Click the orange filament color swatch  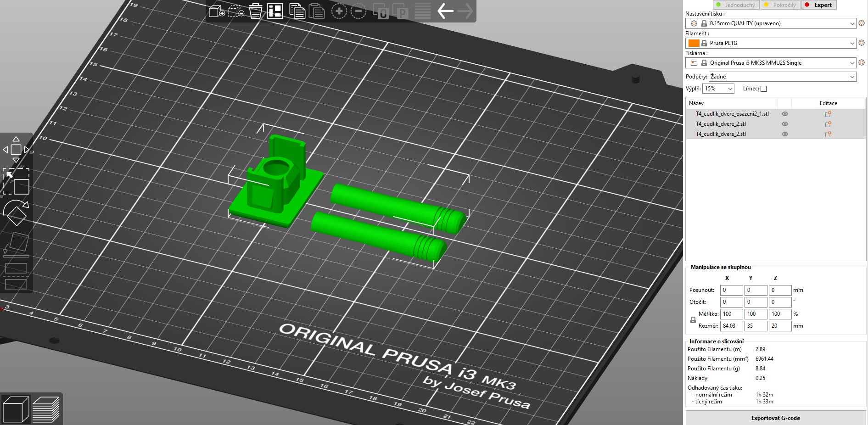click(694, 43)
